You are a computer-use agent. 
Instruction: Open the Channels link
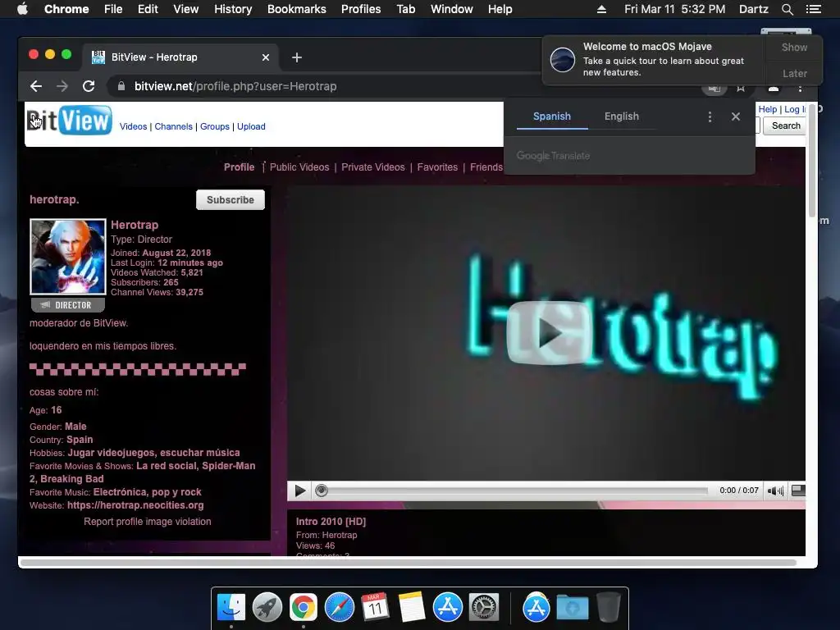(x=174, y=126)
